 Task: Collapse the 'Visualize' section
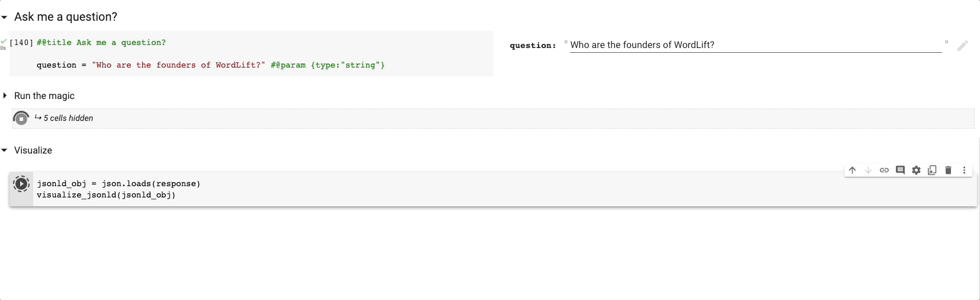5,151
